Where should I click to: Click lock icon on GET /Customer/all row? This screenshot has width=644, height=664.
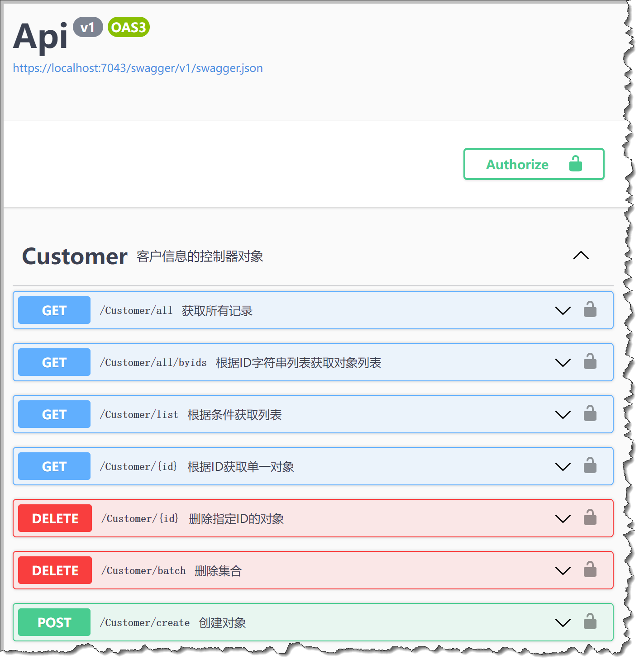[590, 310]
